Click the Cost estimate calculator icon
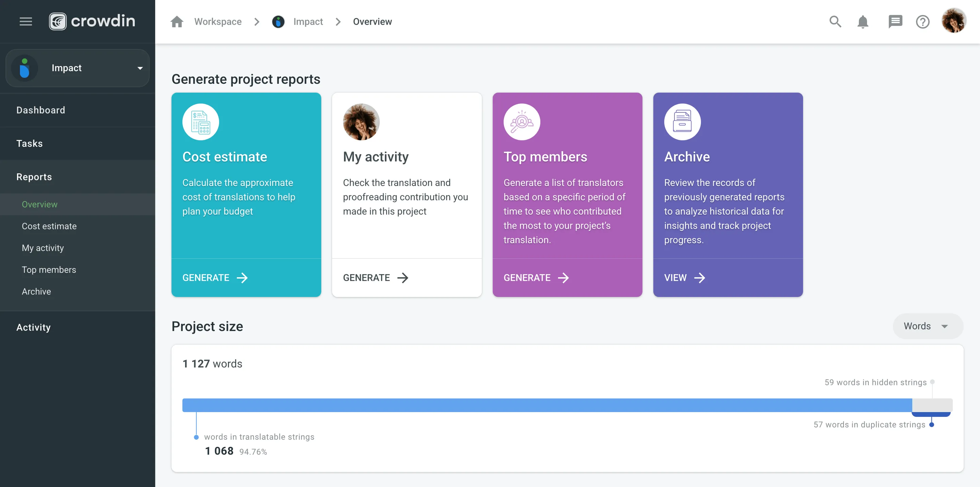The width and height of the screenshot is (980, 487). point(200,122)
